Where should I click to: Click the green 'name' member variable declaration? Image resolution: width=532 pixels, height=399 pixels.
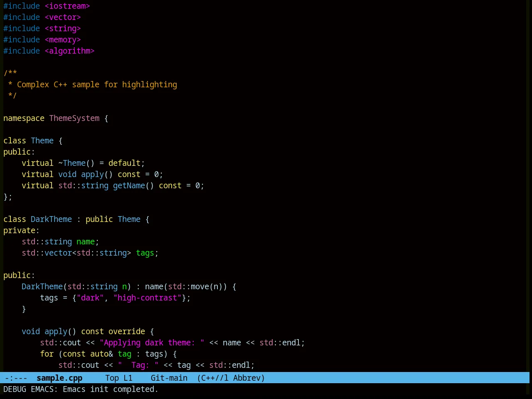pyautogui.click(x=86, y=241)
